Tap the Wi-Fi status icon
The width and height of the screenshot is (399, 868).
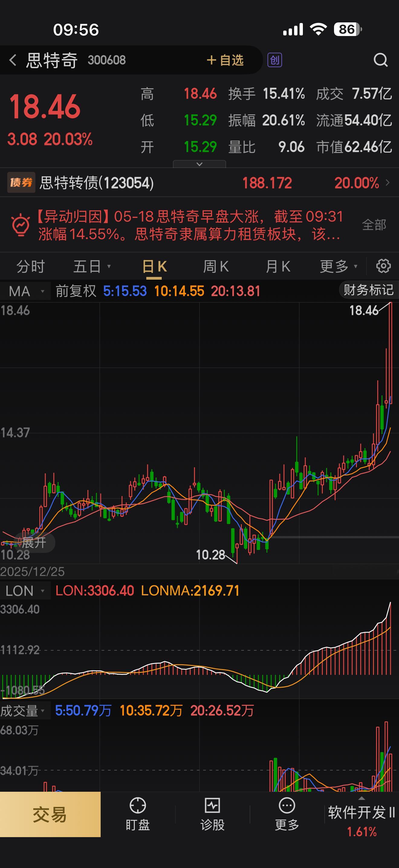[318, 29]
